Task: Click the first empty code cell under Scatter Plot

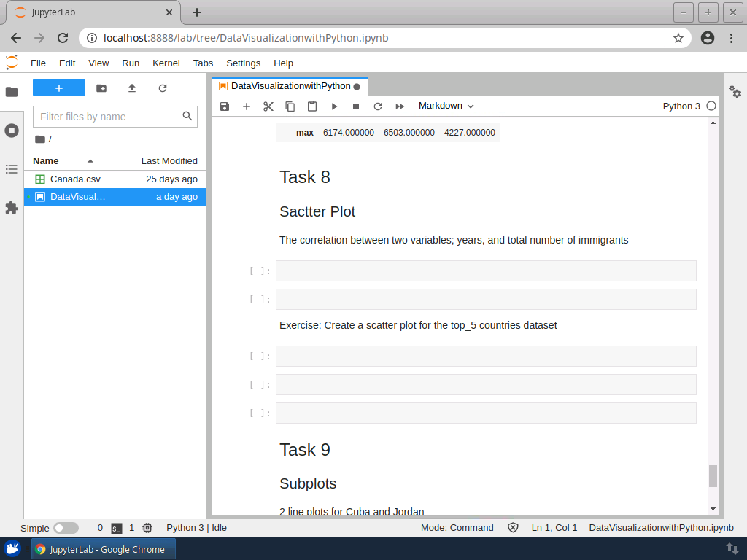Action: click(x=486, y=271)
